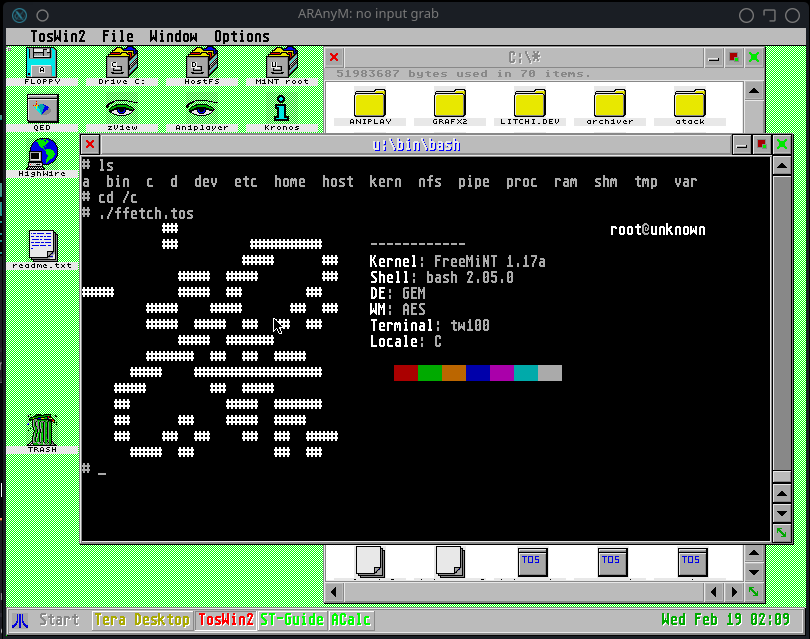
Task: Click the C:\ window scroll down arrow
Action: (754, 572)
